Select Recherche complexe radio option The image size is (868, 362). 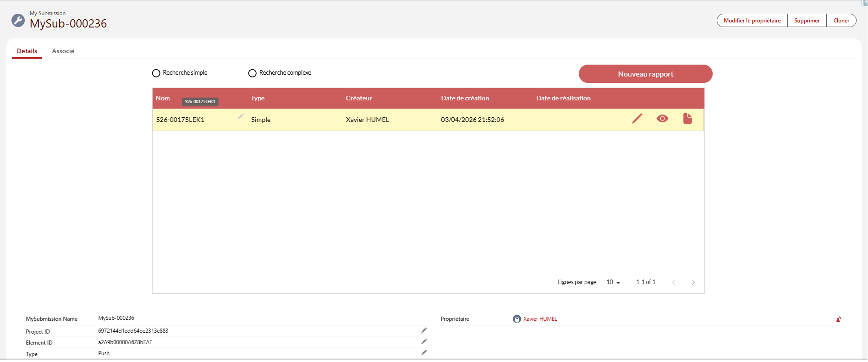(253, 73)
